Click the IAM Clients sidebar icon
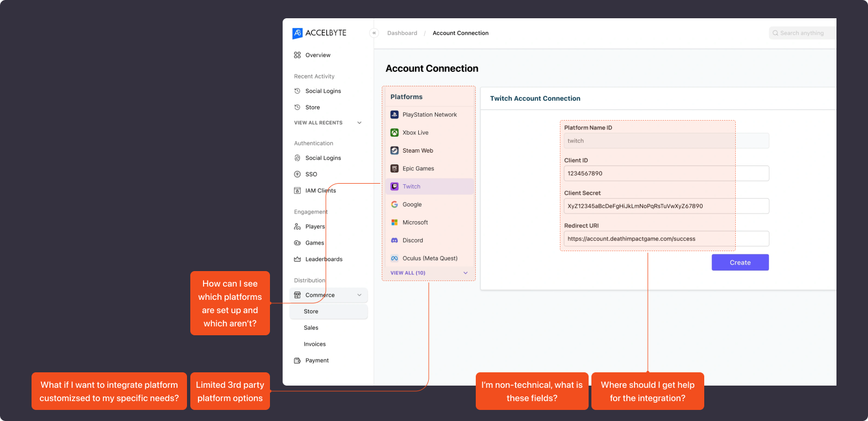Screen dimensions: 868x421 click(298, 190)
